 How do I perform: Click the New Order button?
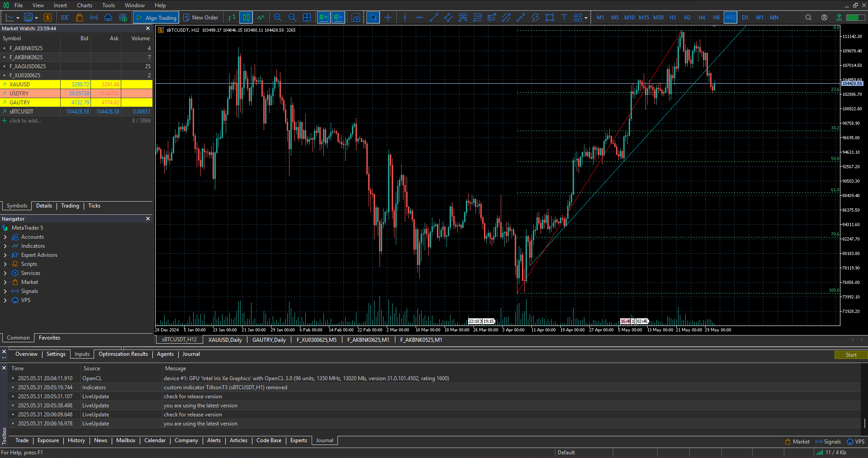pos(200,18)
